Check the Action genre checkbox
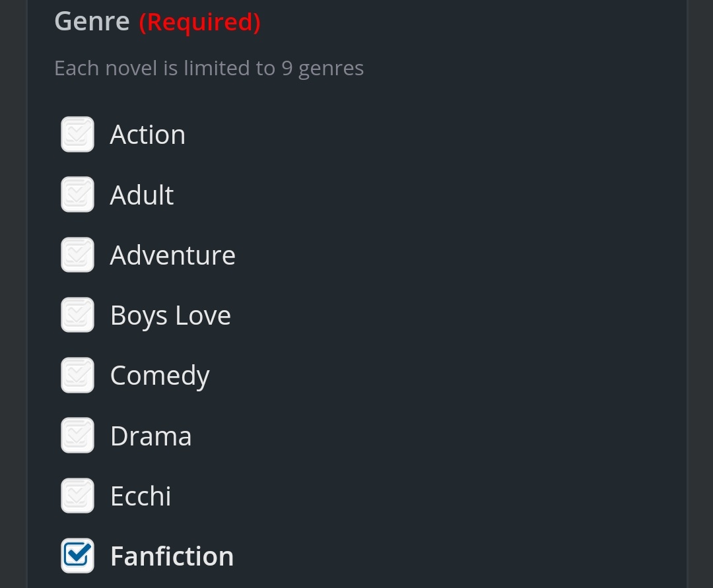This screenshot has height=588, width=713. [x=77, y=135]
